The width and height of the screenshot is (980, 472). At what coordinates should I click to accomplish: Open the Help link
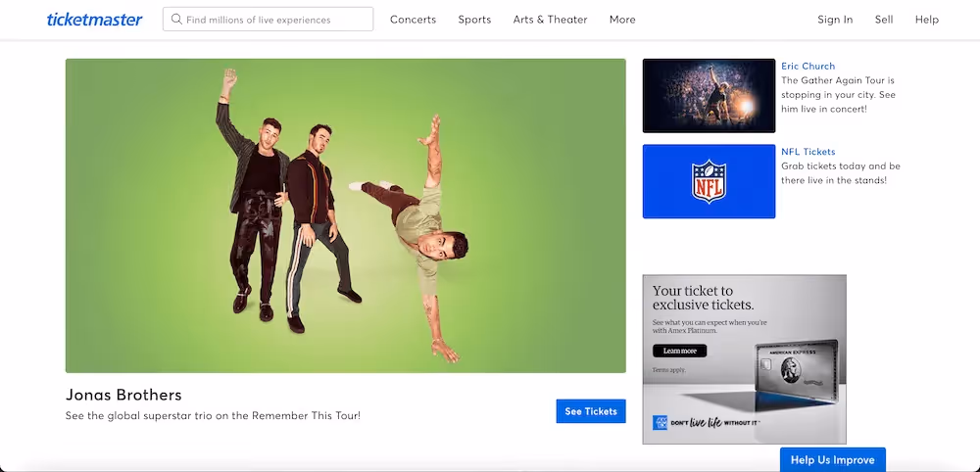[x=927, y=20]
